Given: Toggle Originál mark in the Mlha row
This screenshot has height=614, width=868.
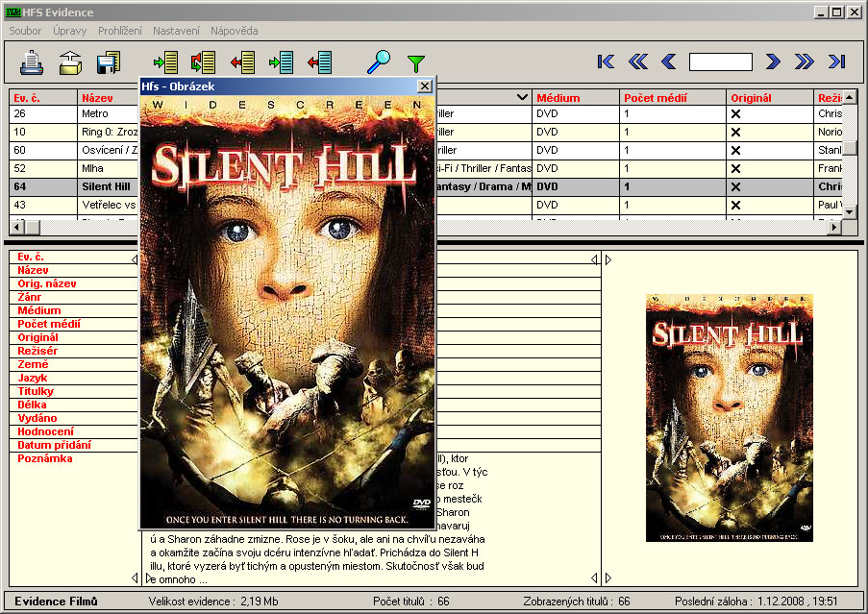Looking at the screenshot, I should pyautogui.click(x=735, y=169).
